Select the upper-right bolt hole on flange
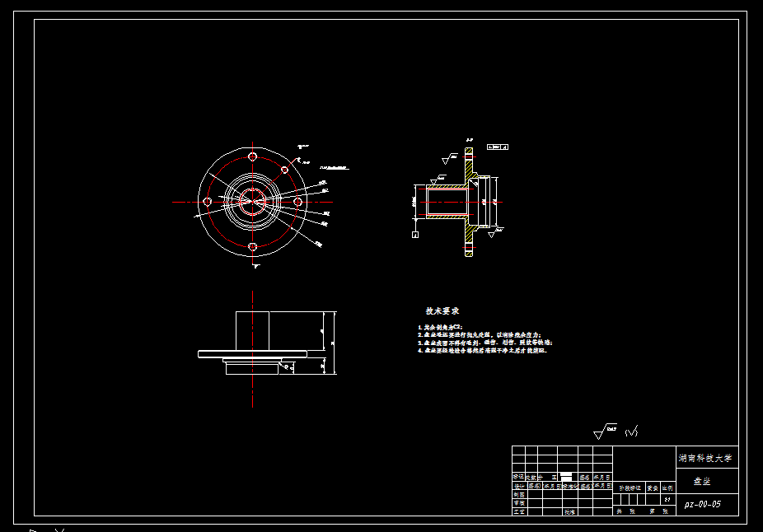This screenshot has width=763, height=532. point(284,170)
